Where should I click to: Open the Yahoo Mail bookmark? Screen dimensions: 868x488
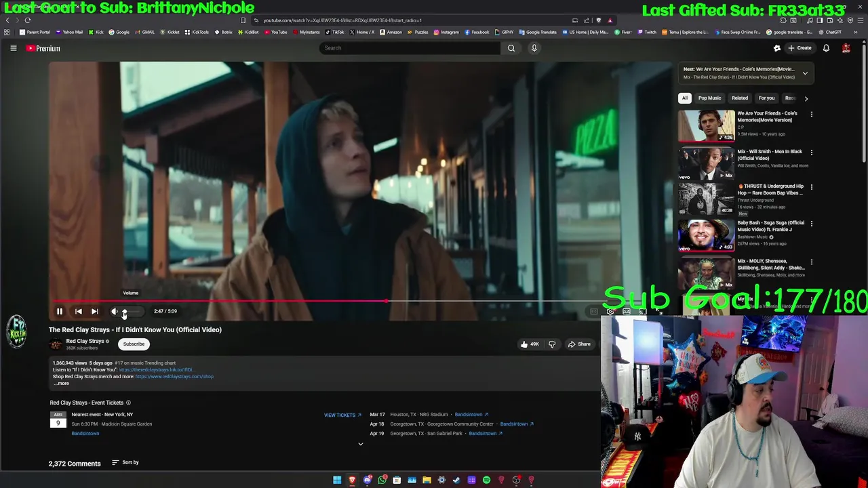pos(69,32)
